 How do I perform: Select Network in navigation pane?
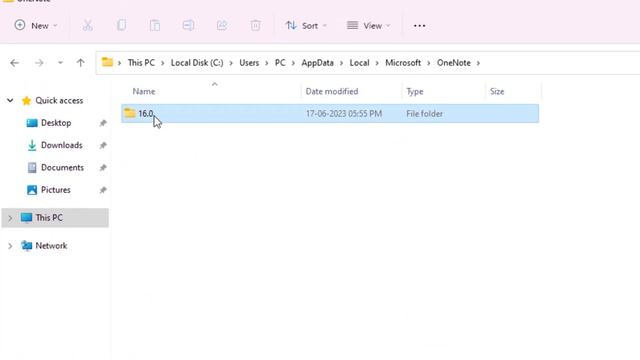tap(51, 246)
